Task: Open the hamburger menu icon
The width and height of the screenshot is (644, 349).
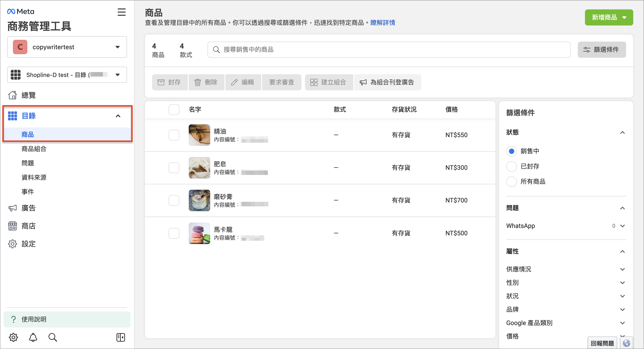Action: 121,12
